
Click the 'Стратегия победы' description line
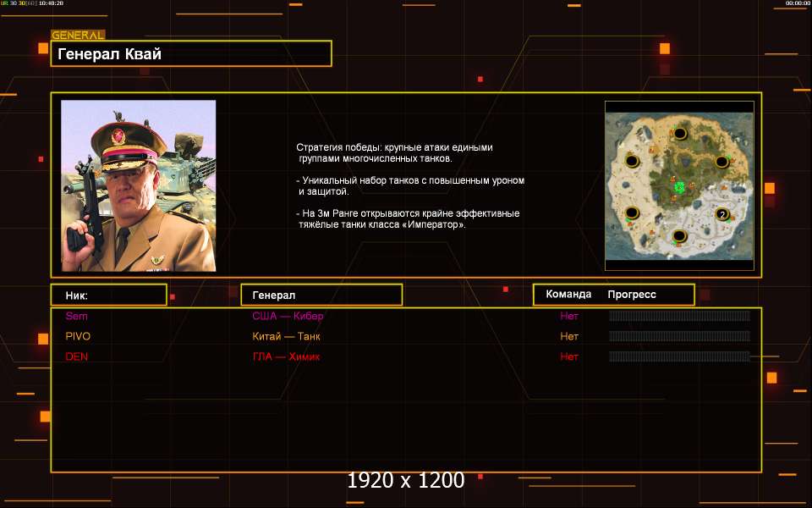(x=395, y=153)
